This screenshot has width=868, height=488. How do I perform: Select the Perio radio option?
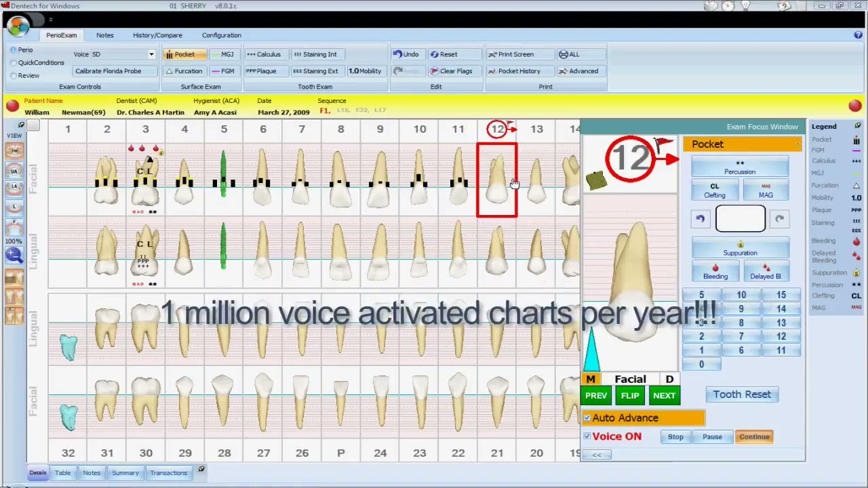click(20, 50)
